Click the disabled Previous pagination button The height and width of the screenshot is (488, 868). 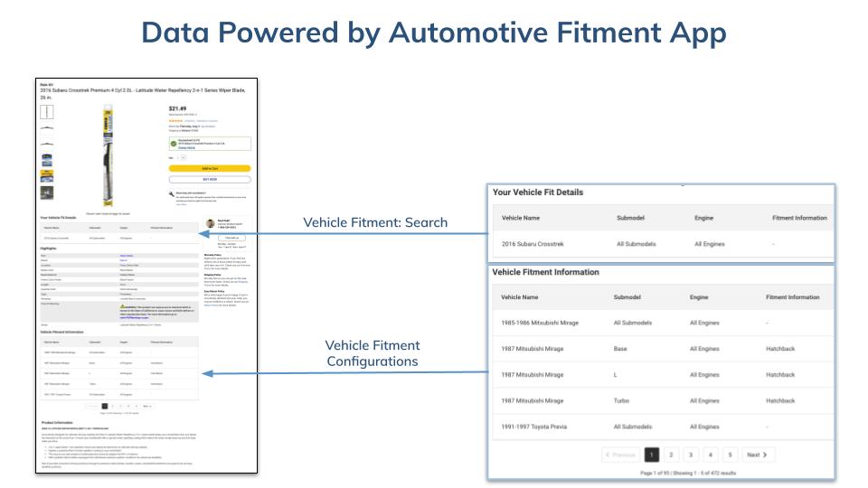click(621, 455)
